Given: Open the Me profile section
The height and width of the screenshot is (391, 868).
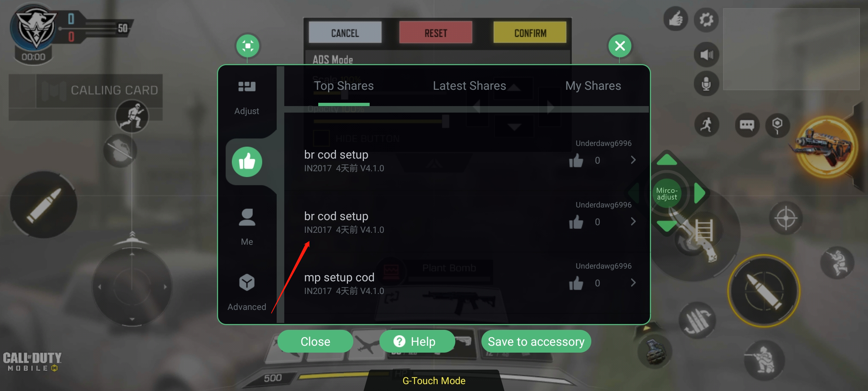Looking at the screenshot, I should pos(247,218).
